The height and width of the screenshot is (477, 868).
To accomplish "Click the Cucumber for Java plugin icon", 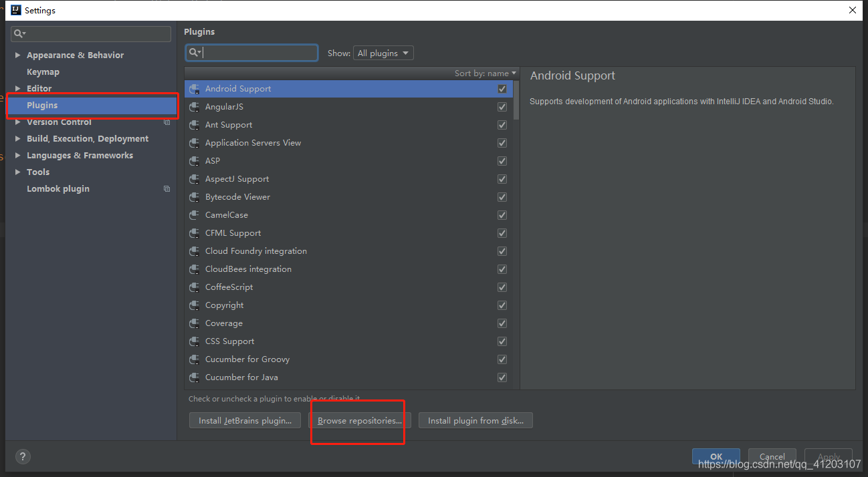I will [195, 377].
